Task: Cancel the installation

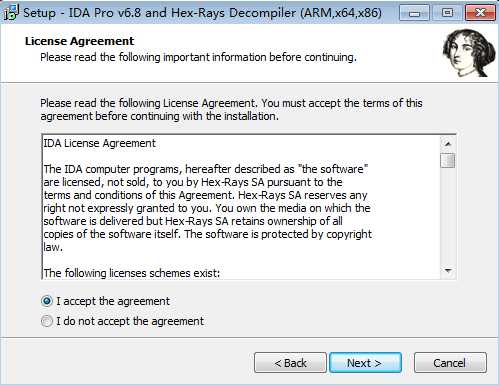Action: (x=450, y=363)
